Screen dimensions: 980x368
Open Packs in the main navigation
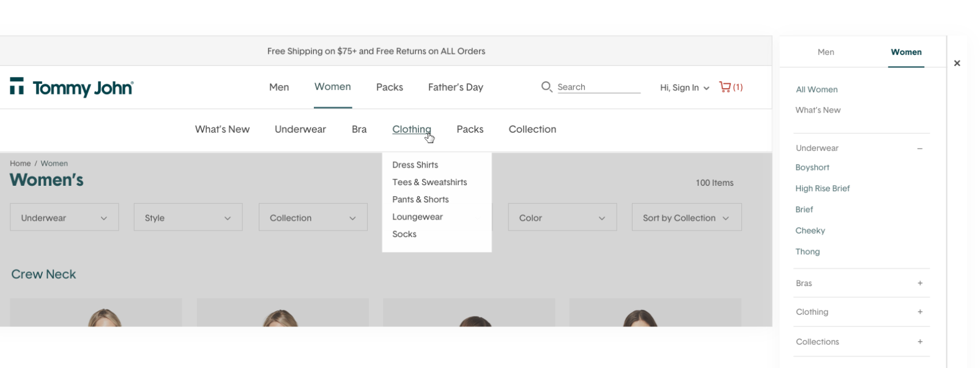coord(390,87)
